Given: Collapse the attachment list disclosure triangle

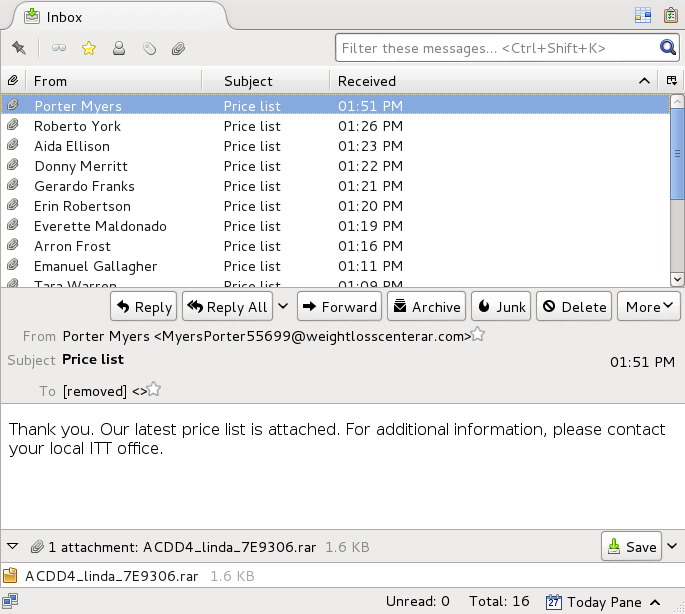Looking at the screenshot, I should [13, 547].
